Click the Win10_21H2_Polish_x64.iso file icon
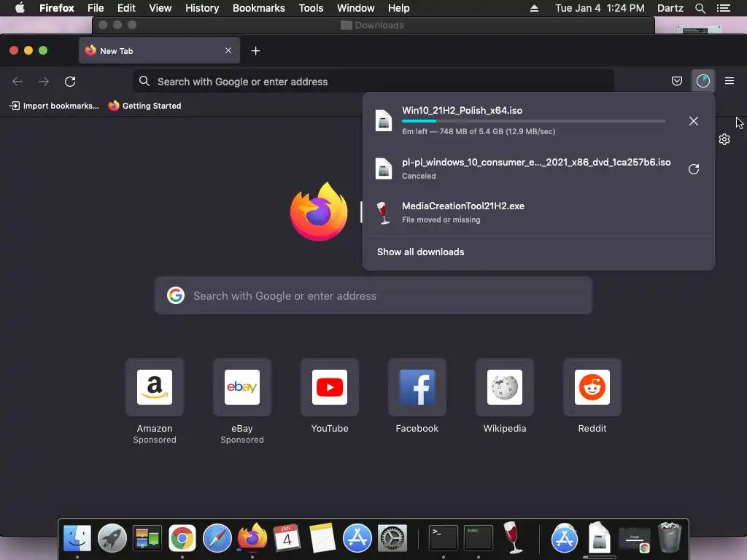The width and height of the screenshot is (747, 560). [384, 120]
